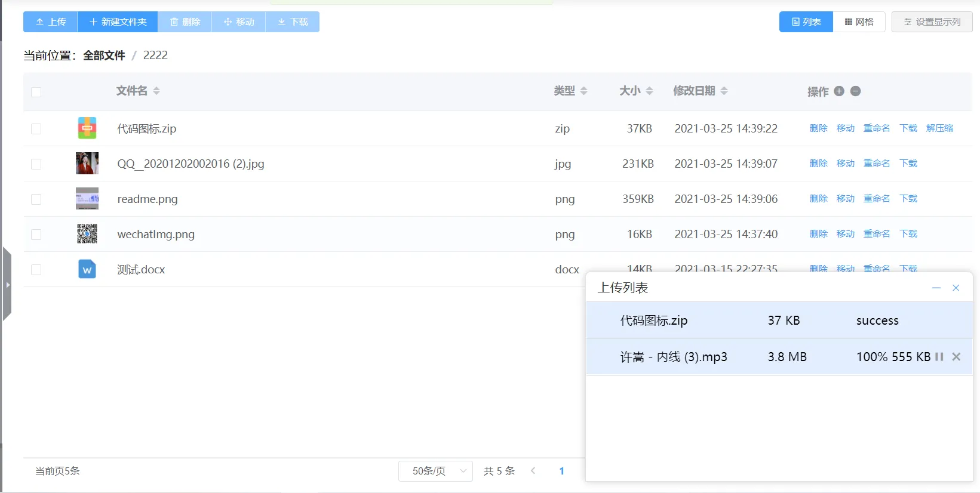980x493 pixels.
Task: Check the box for 代码图标.zip
Action: 36,129
